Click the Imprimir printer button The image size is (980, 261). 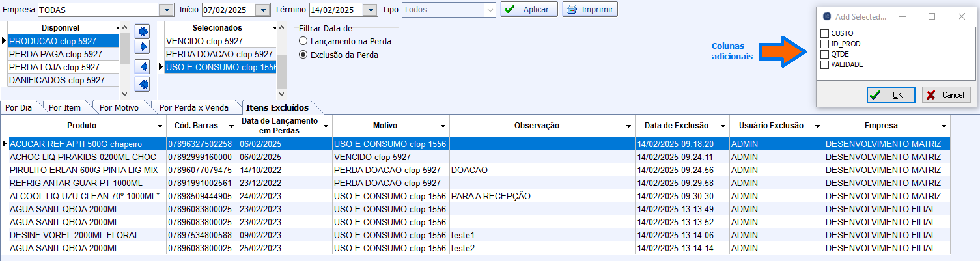tap(590, 10)
